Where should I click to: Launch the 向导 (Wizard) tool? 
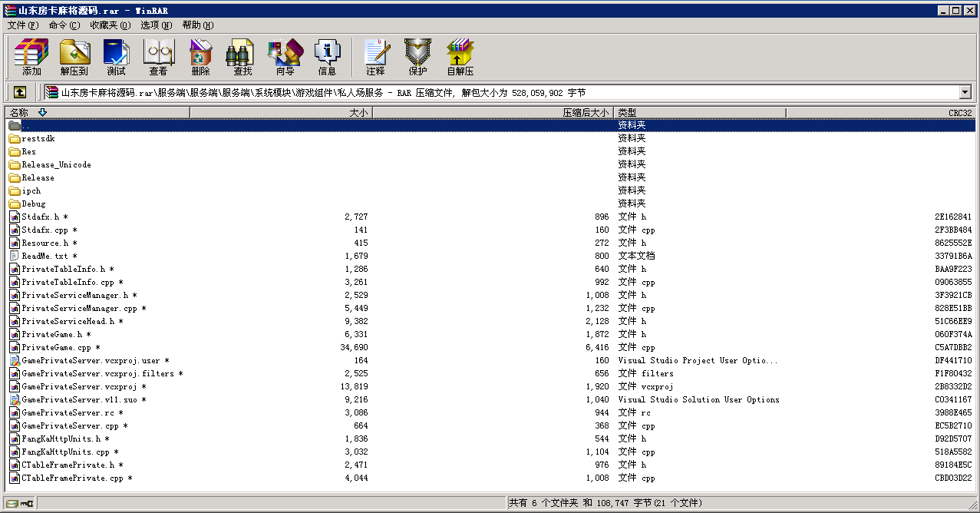click(285, 57)
